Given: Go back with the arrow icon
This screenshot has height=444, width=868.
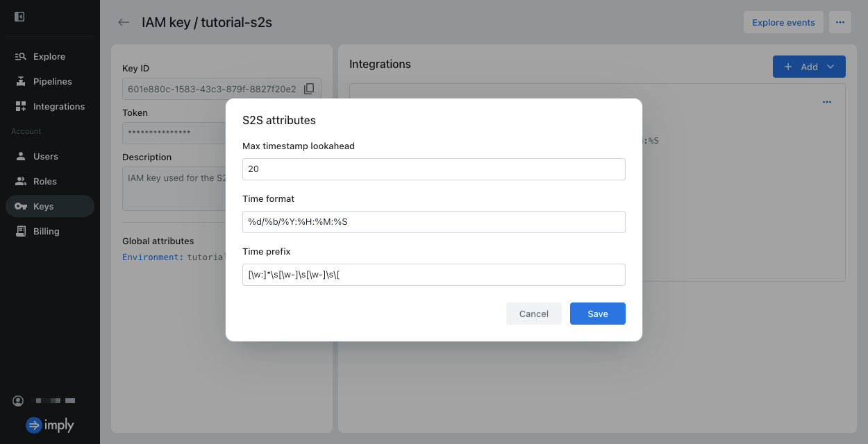Looking at the screenshot, I should point(124,22).
